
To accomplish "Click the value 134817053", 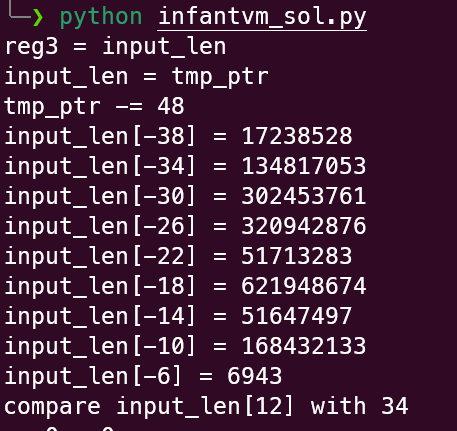I will pos(304,166).
